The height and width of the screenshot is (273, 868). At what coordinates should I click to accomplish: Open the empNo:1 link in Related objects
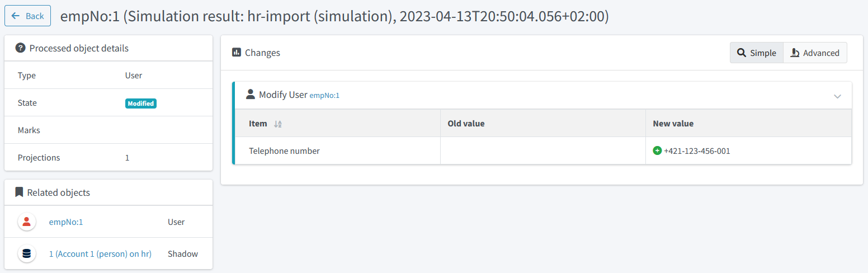[x=66, y=222]
